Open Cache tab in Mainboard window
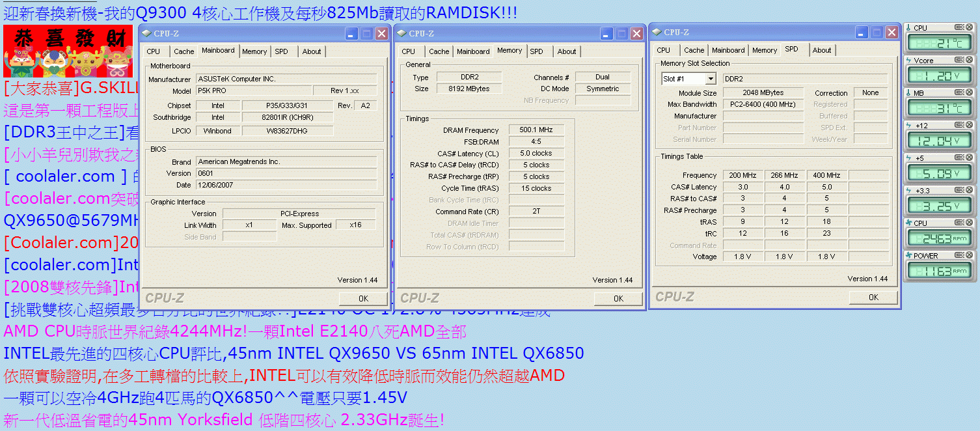Viewport: 980px width, 431px height. [184, 51]
